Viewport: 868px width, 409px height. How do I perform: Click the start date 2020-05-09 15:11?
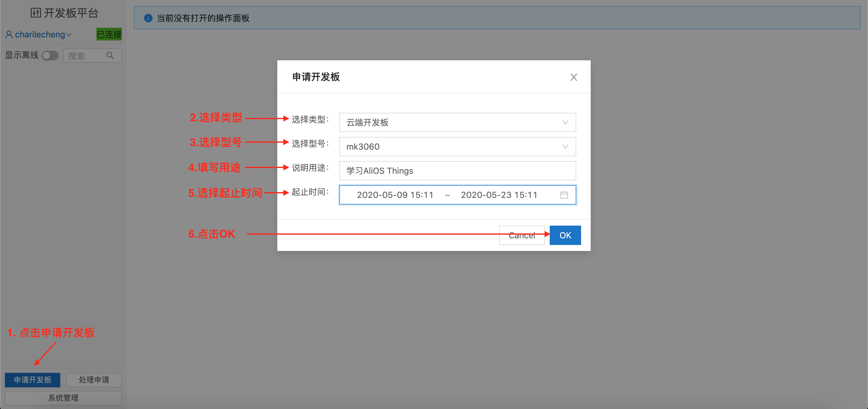pos(395,195)
